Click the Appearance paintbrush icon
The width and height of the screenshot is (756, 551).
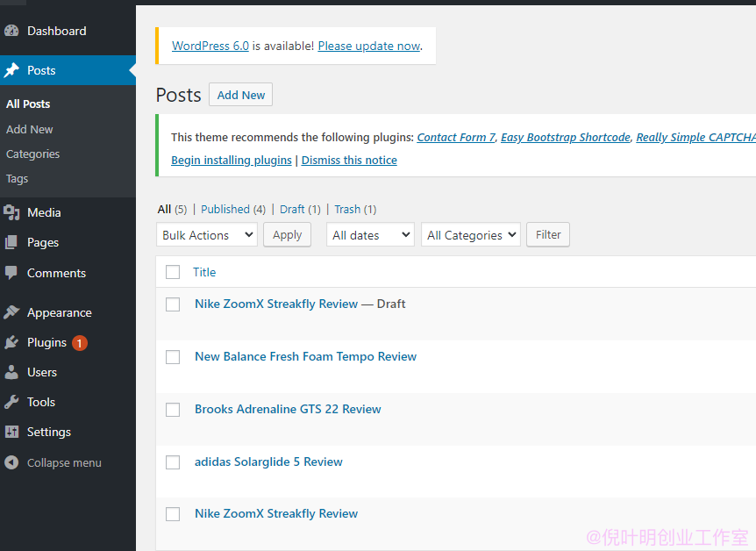pos(11,312)
